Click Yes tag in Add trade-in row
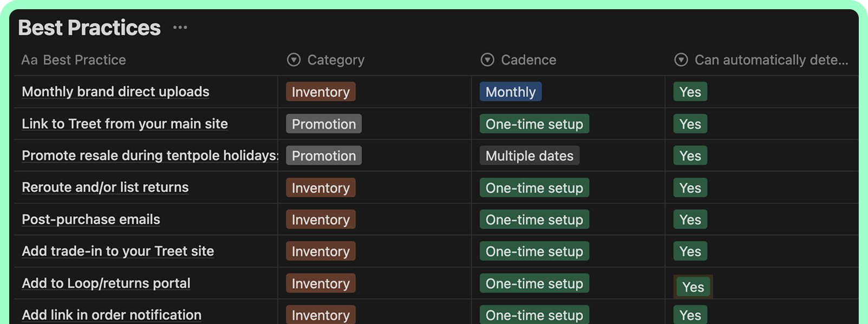This screenshot has height=324, width=868. point(690,251)
